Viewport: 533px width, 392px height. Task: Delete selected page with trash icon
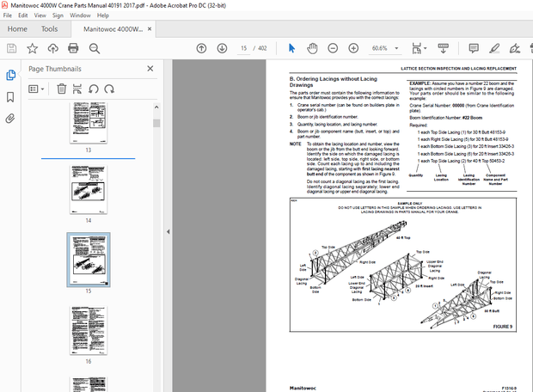click(62, 89)
